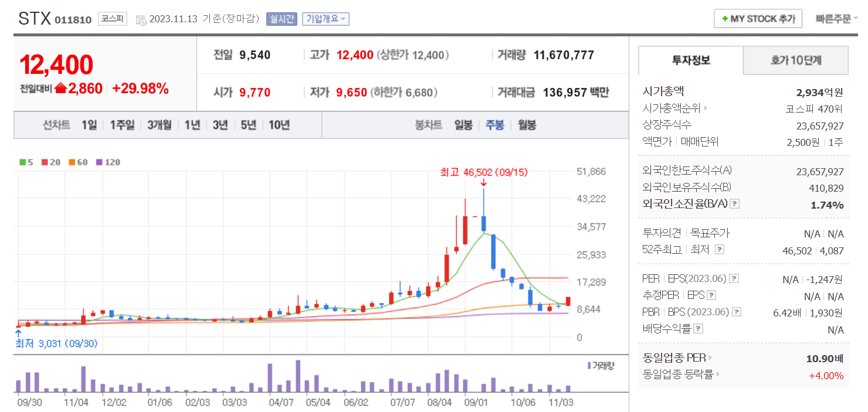Click the 1.74% foreign ownership value
The image size is (868, 412).
827,205
